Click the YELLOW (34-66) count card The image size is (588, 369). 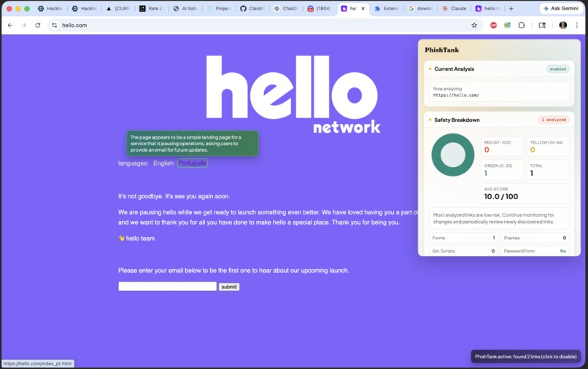[x=547, y=147]
